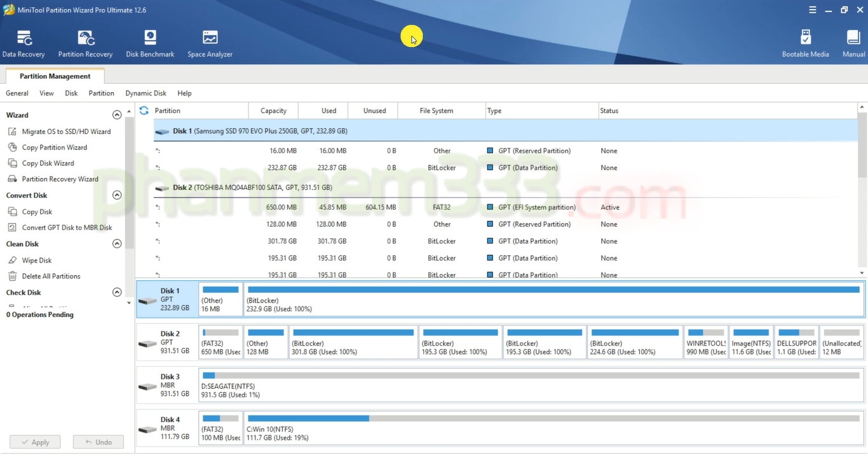Sort by the Type column header
This screenshot has width=868, height=462.
[542, 111]
